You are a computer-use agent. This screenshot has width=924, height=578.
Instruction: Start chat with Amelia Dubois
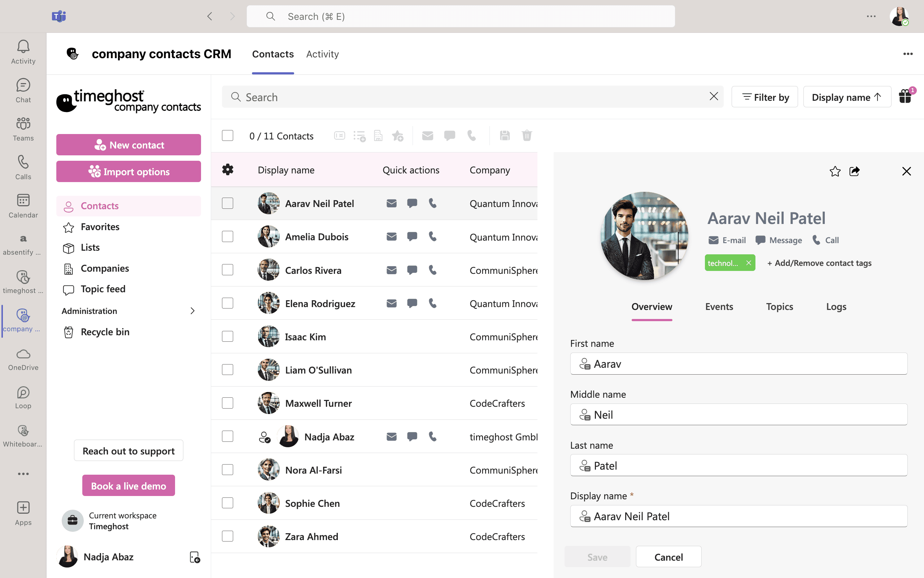pos(412,237)
